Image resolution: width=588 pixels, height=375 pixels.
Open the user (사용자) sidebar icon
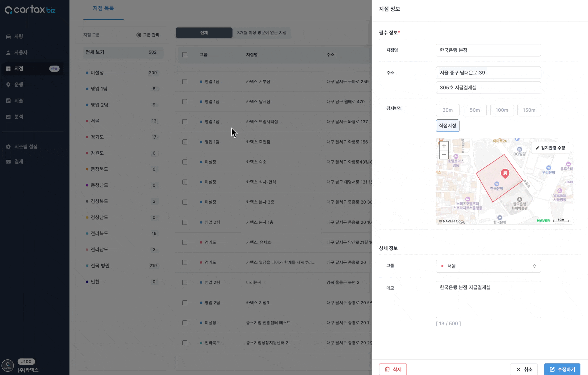click(8, 53)
